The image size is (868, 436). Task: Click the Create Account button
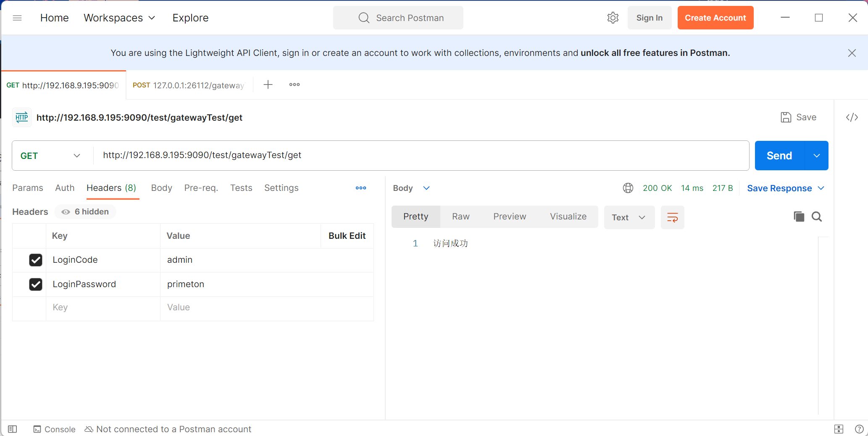click(x=715, y=18)
